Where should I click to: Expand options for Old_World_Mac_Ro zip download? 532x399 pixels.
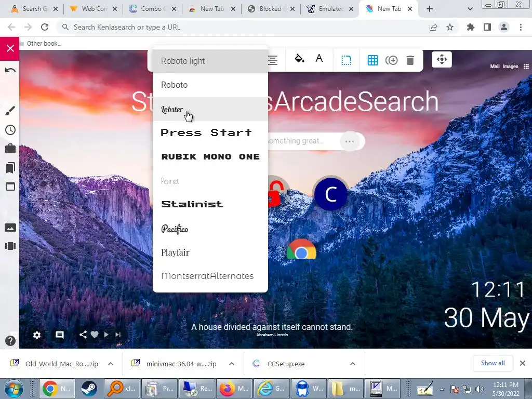coord(111,364)
